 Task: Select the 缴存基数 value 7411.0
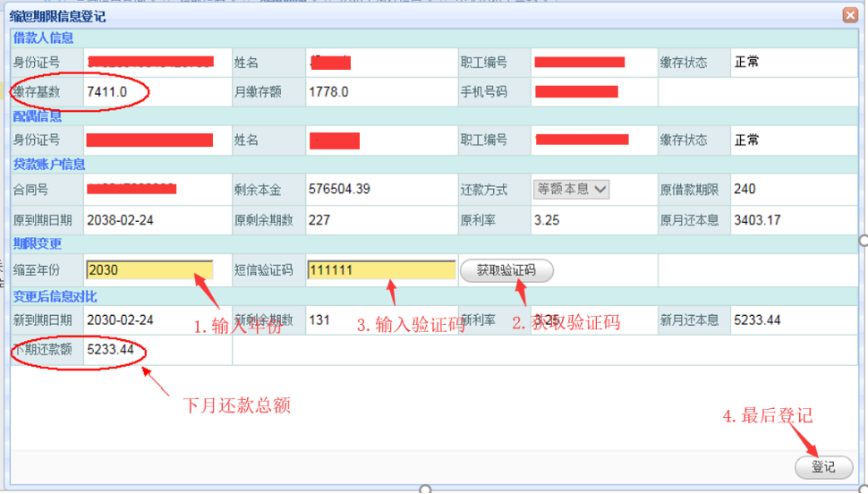[x=107, y=92]
